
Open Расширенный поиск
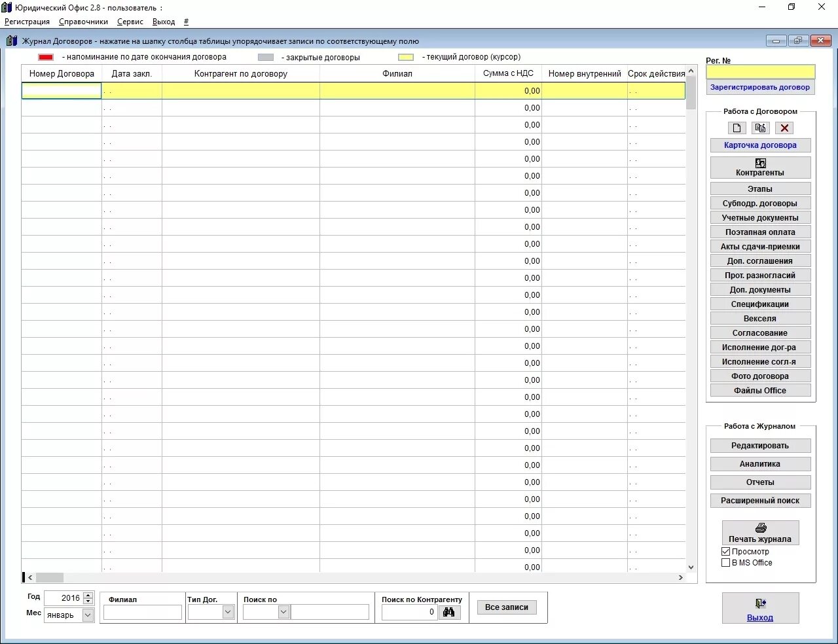[760, 501]
